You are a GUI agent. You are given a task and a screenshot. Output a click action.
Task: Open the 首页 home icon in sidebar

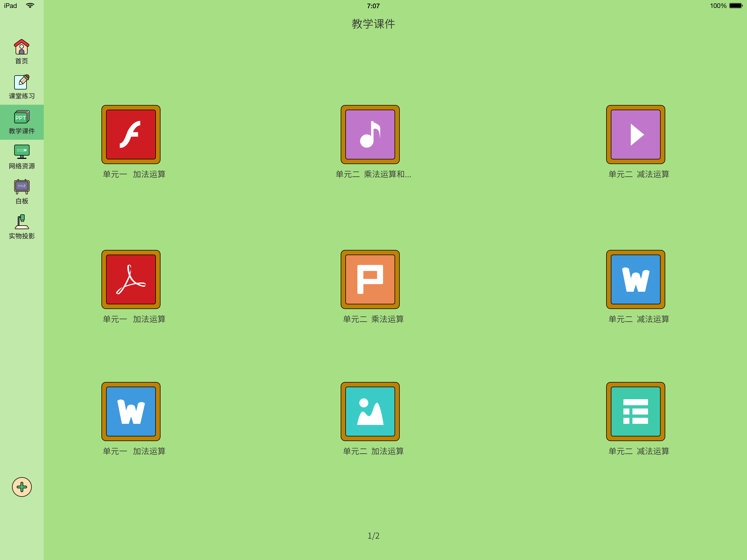click(22, 47)
